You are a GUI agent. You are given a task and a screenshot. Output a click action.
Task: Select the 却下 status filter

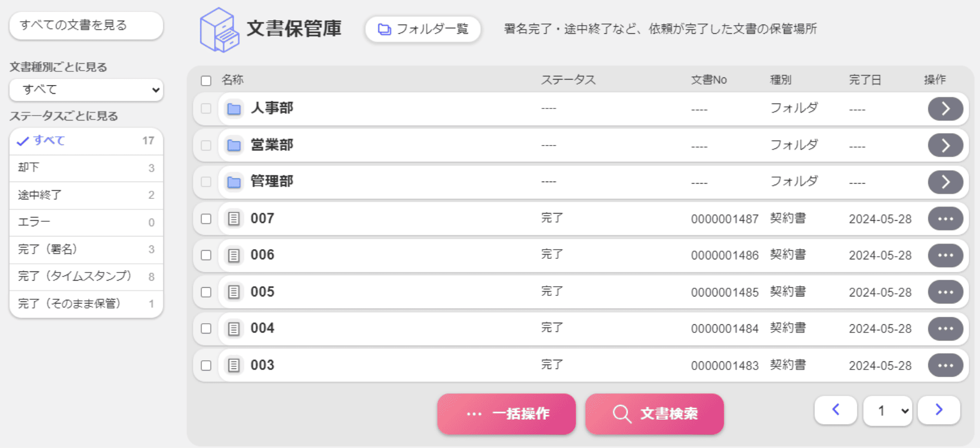85,167
